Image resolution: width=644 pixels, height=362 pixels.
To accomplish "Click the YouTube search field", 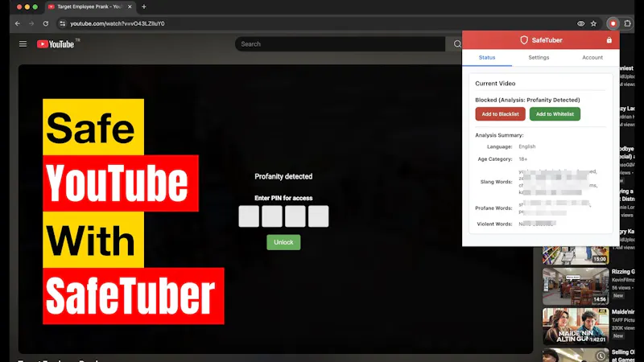I will tap(340, 44).
